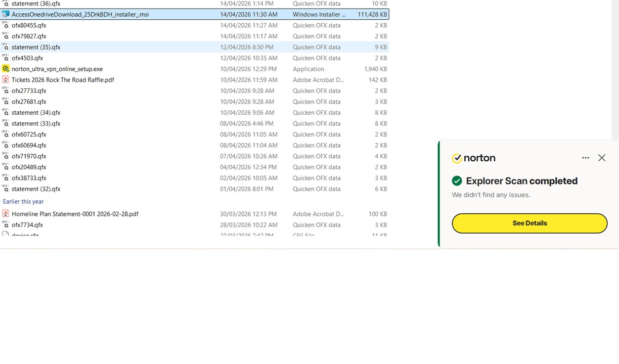This screenshot has height=364, width=619.
Task: Select the ofx4503.qfx file name
Action: point(27,58)
